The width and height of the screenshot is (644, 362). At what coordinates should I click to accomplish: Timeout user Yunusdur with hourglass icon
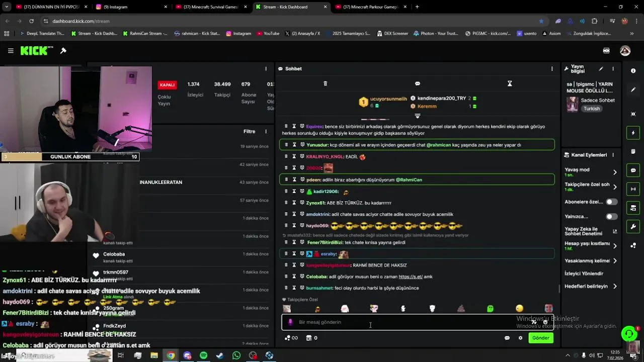tap(294, 145)
